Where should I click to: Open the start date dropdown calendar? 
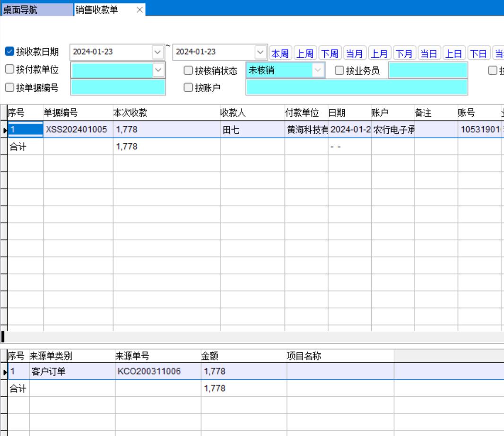coord(157,52)
